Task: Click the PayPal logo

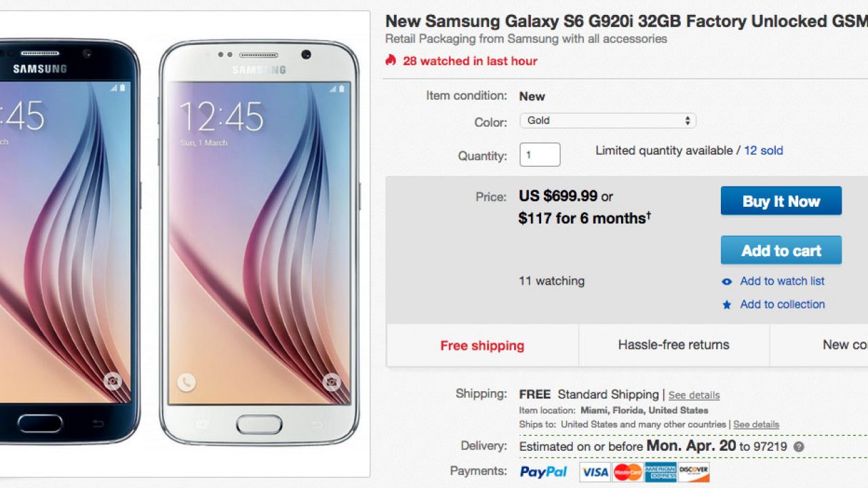Action: [543, 472]
